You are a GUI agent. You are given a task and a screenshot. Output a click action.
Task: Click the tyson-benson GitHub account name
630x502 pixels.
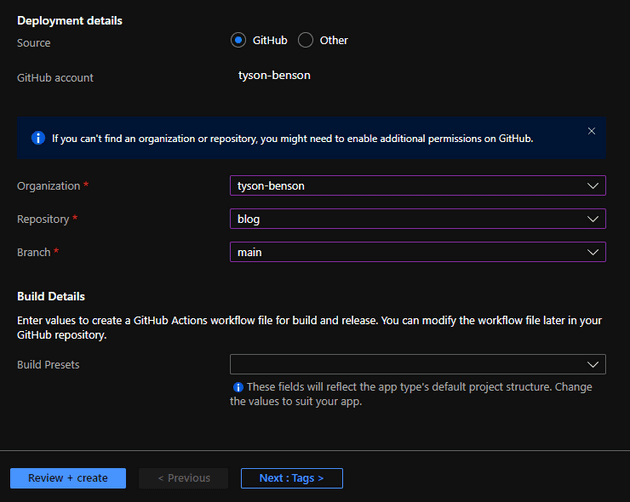coord(274,75)
